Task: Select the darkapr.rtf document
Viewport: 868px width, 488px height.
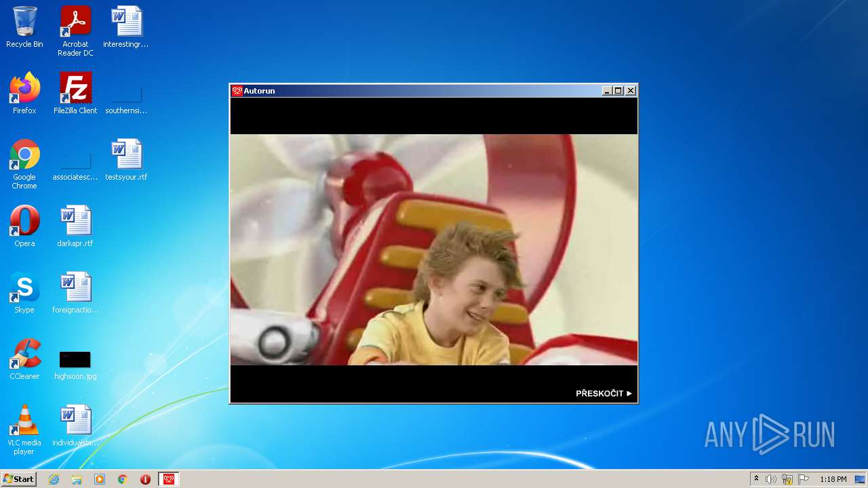Action: [75, 227]
